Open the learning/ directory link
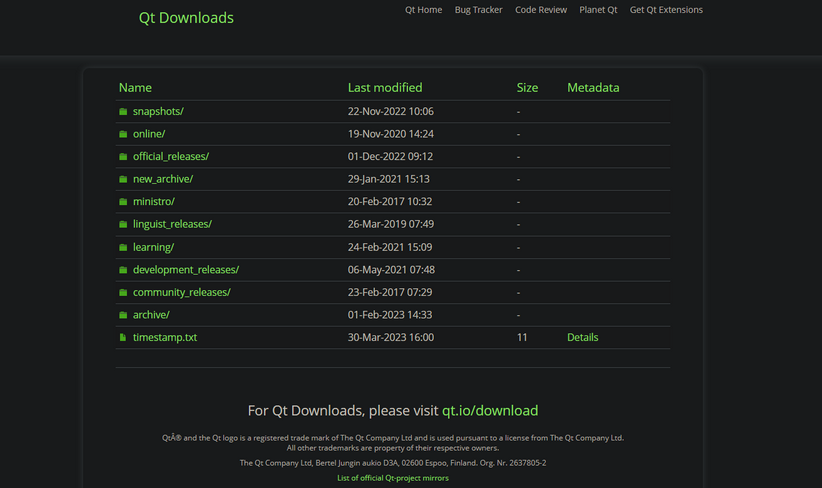Viewport: 822px width, 488px height. [153, 247]
